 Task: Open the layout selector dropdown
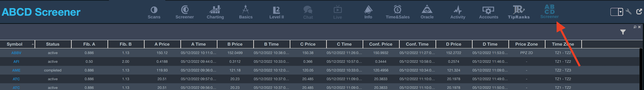click(617, 12)
